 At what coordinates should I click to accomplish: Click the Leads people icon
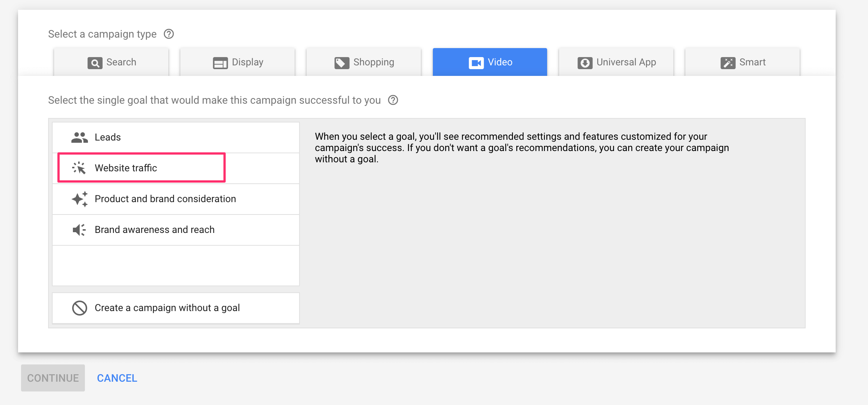click(x=79, y=137)
